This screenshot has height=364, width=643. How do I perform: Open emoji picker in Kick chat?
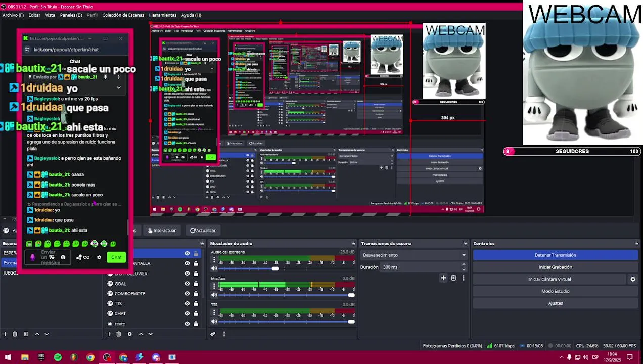[63, 257]
